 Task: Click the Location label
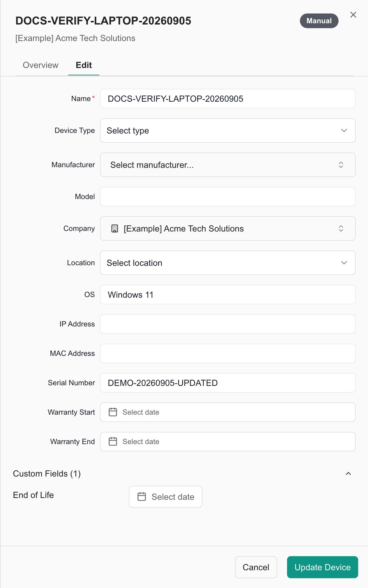(x=81, y=263)
